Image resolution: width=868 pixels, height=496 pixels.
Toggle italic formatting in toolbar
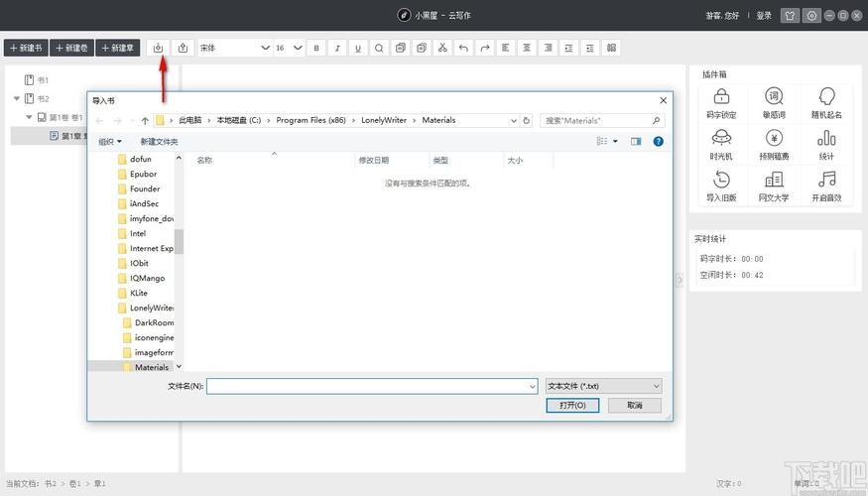(x=337, y=48)
